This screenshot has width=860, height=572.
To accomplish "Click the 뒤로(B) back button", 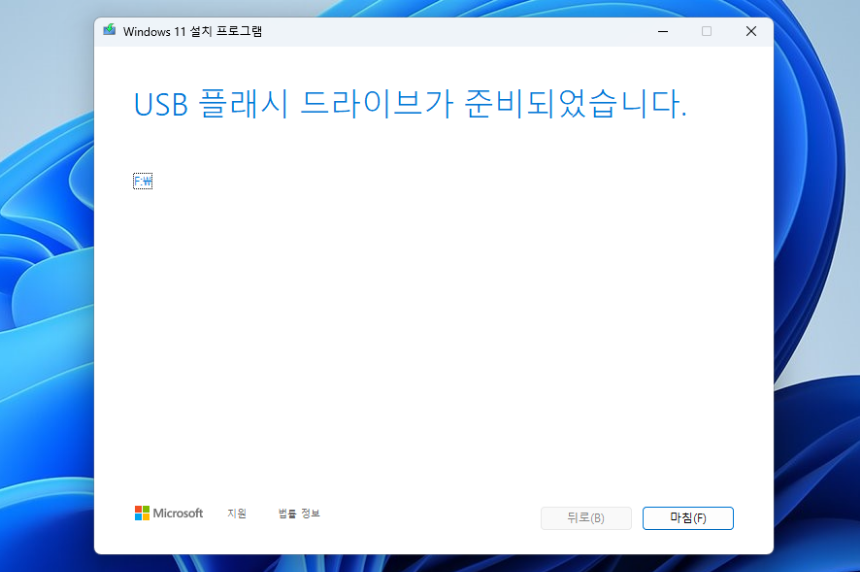I will point(586,518).
